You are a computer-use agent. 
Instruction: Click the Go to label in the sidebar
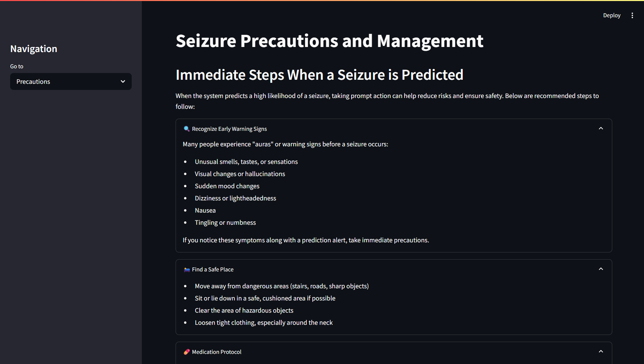click(x=17, y=66)
